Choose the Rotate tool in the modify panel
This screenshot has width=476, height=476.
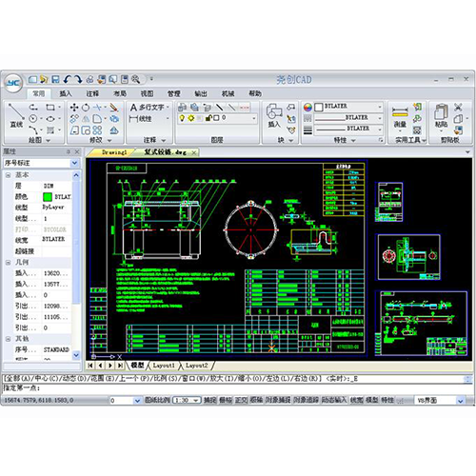(86, 108)
